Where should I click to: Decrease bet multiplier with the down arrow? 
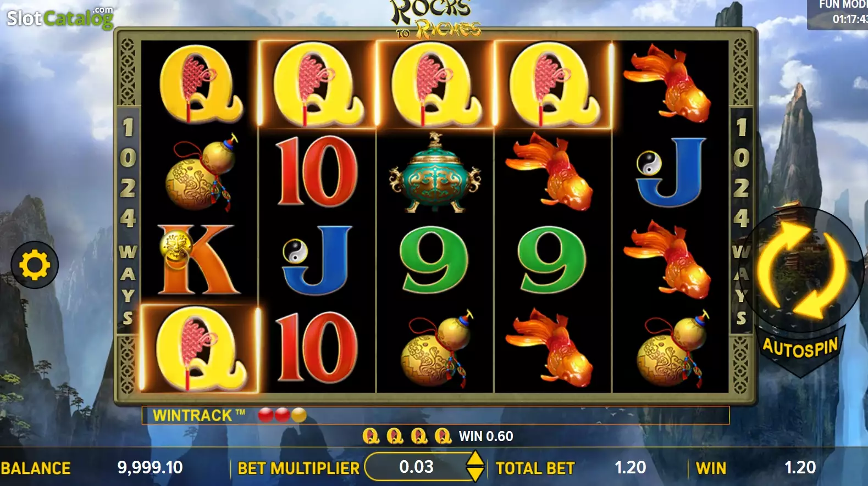tap(475, 474)
